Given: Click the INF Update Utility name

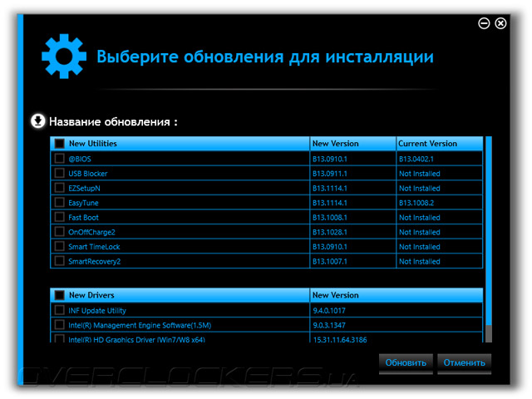Looking at the screenshot, I should click(97, 311).
